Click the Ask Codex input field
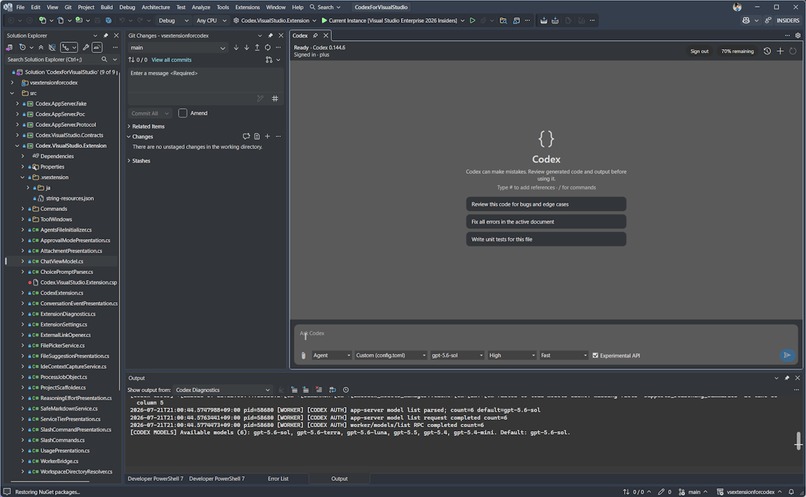The height and width of the screenshot is (497, 806). pyautogui.click(x=545, y=336)
